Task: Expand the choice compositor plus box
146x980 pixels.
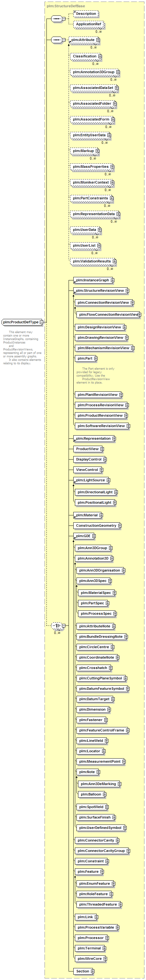Action: (64, 625)
